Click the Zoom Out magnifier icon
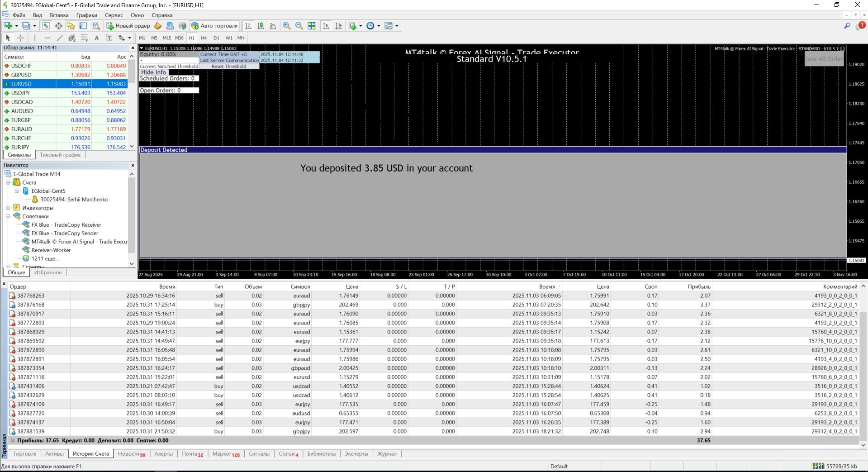 (x=299, y=26)
